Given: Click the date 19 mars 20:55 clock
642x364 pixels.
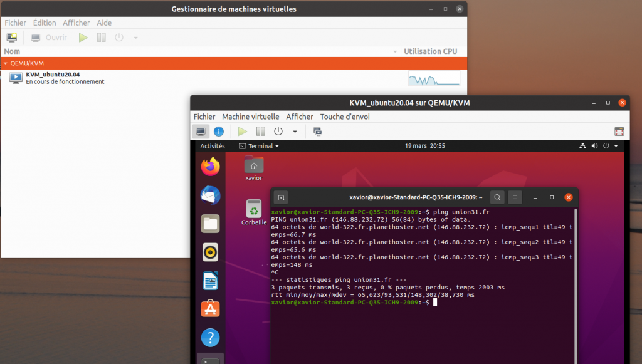Looking at the screenshot, I should 424,146.
